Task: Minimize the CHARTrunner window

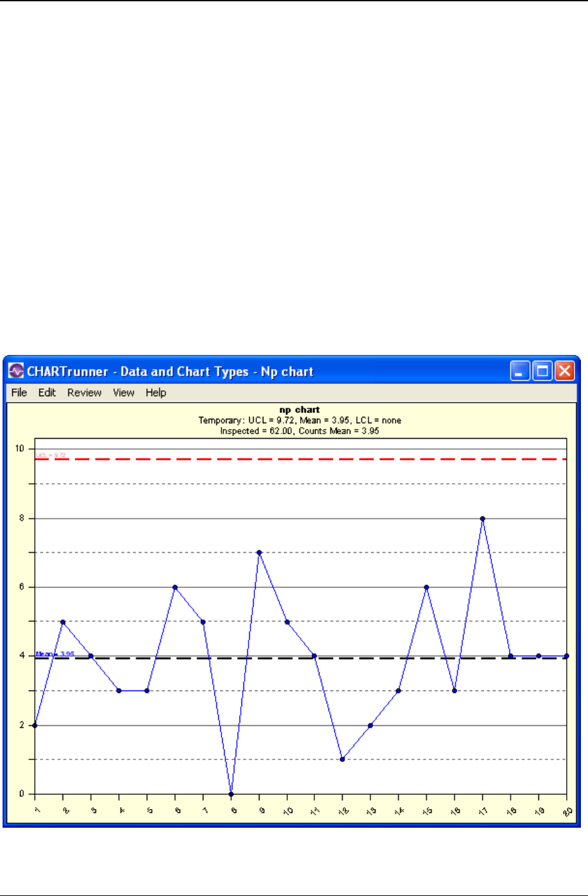Action: [x=520, y=371]
